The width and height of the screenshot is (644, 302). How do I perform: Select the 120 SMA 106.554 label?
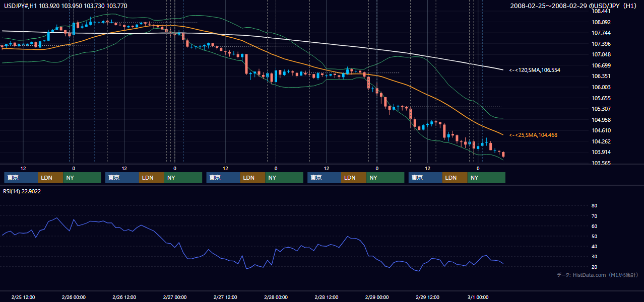pos(535,70)
